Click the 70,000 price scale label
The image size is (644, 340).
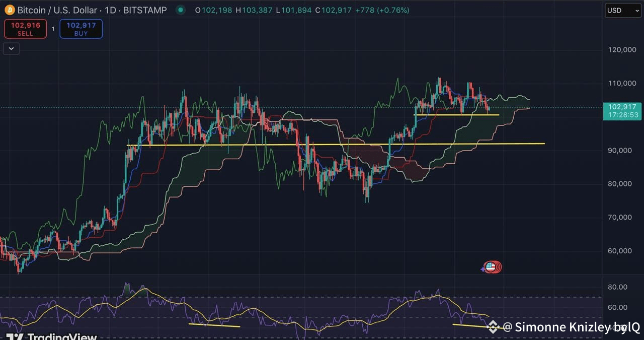(620, 217)
